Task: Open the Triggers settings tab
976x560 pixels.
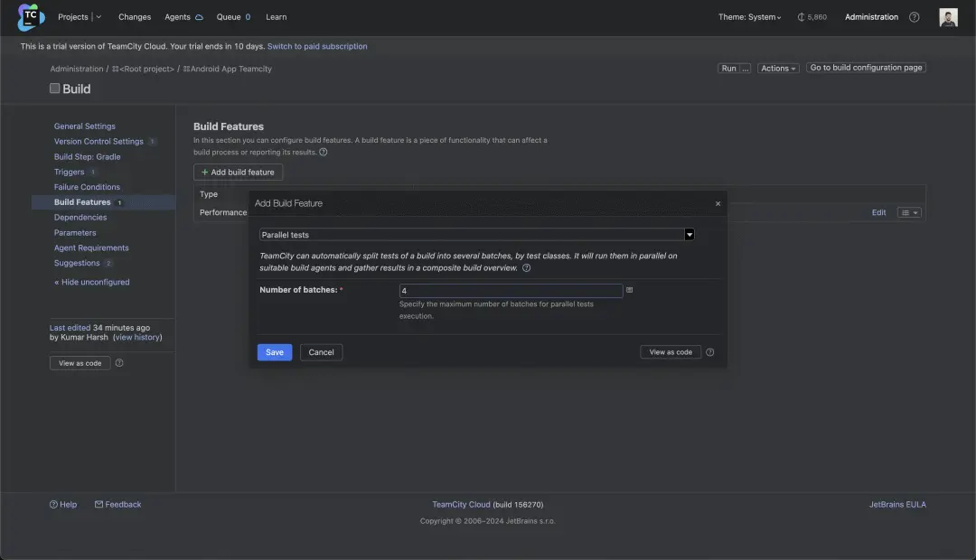Action: 69,172
